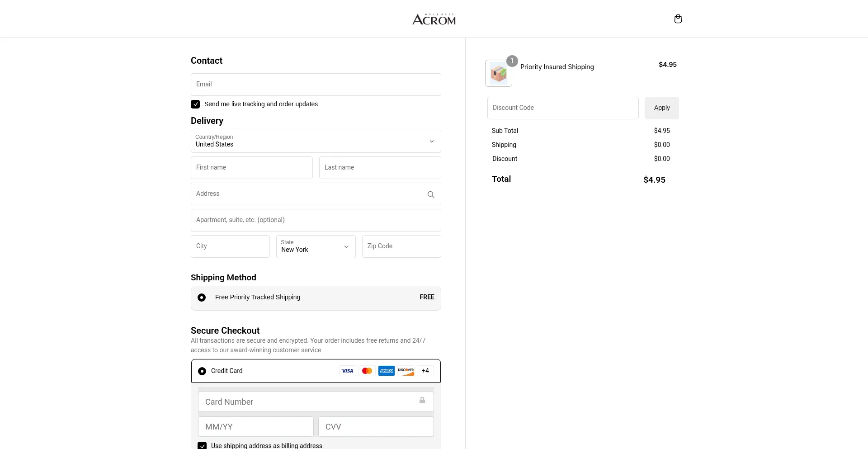Uncheck live tracking and order updates

coord(195,104)
